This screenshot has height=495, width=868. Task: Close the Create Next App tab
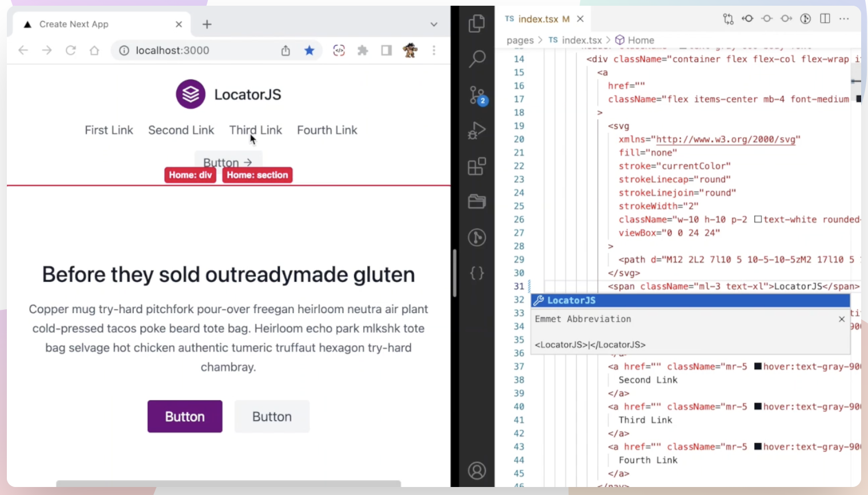(179, 24)
